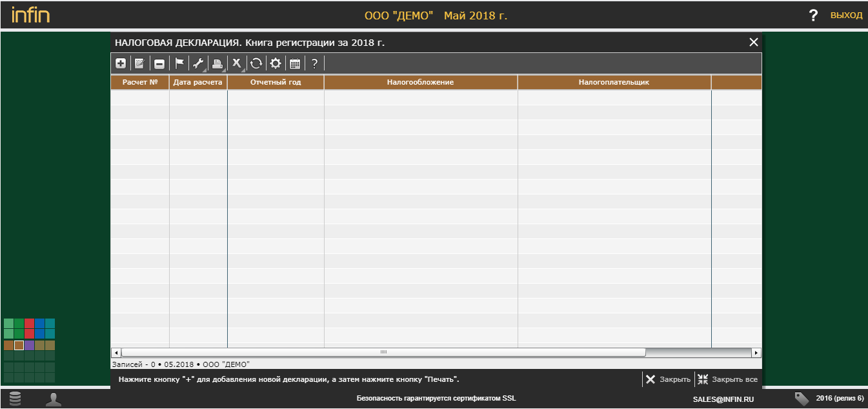The width and height of the screenshot is (868, 409).
Task: Click the SSL security notice text
Action: pyautogui.click(x=436, y=398)
